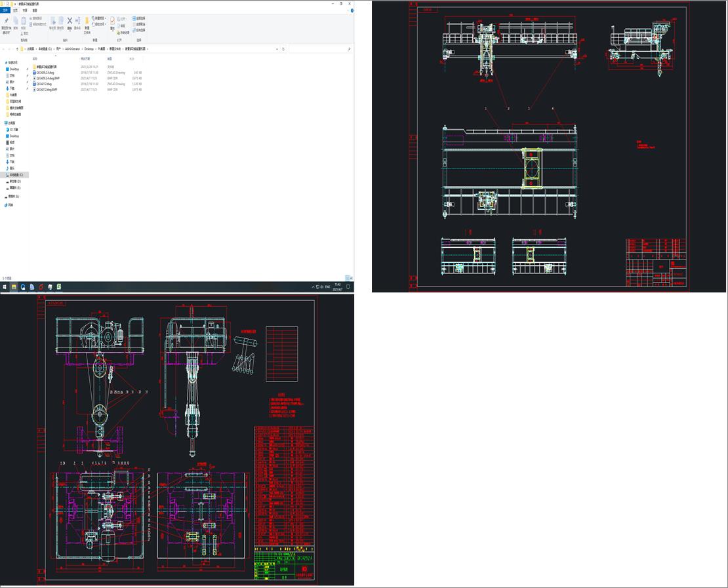Expand the New item dropdown
The height and width of the screenshot is (588, 728).
[x=99, y=18]
